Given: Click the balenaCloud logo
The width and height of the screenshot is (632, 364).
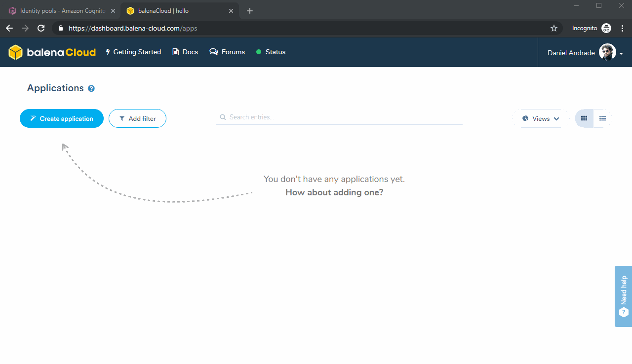Looking at the screenshot, I should 52,52.
